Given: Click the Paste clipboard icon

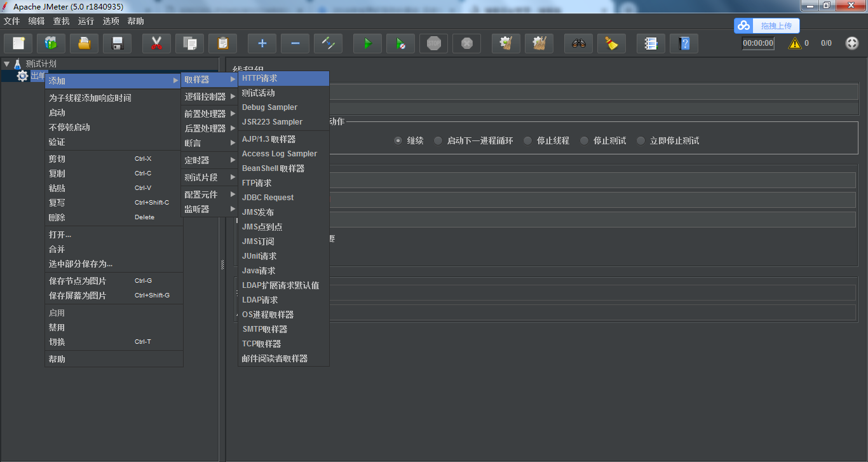Looking at the screenshot, I should click(222, 43).
